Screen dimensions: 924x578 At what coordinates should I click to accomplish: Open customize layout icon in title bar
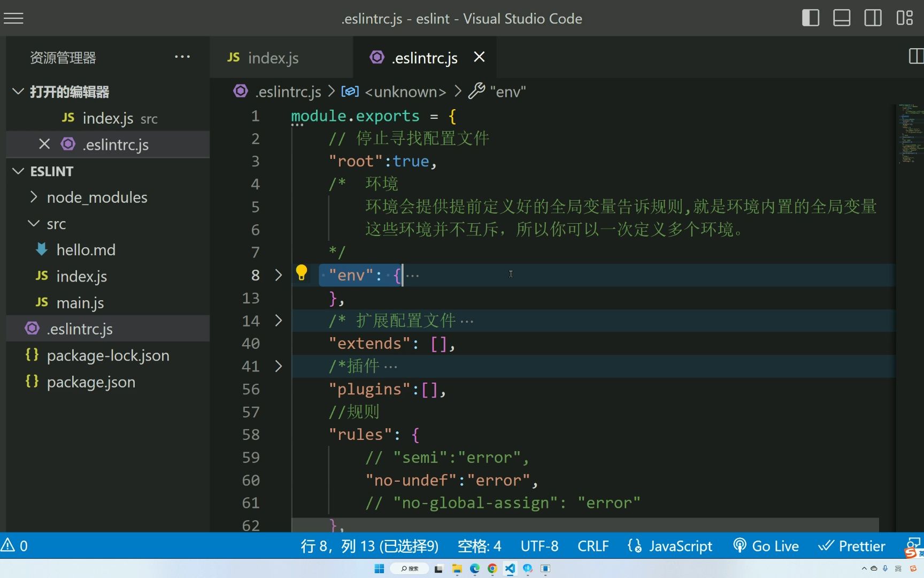pyautogui.click(x=904, y=18)
